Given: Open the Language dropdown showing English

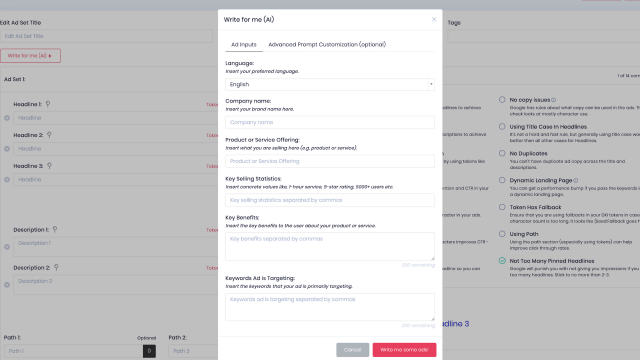Looking at the screenshot, I should [x=330, y=84].
